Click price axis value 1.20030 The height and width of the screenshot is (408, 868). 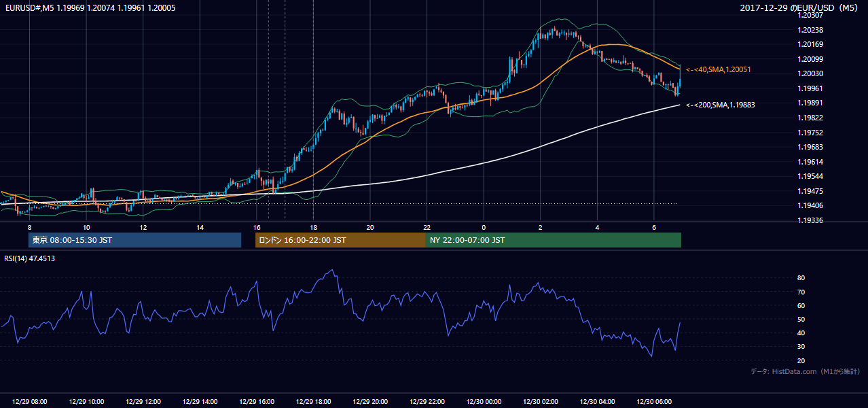coord(810,73)
